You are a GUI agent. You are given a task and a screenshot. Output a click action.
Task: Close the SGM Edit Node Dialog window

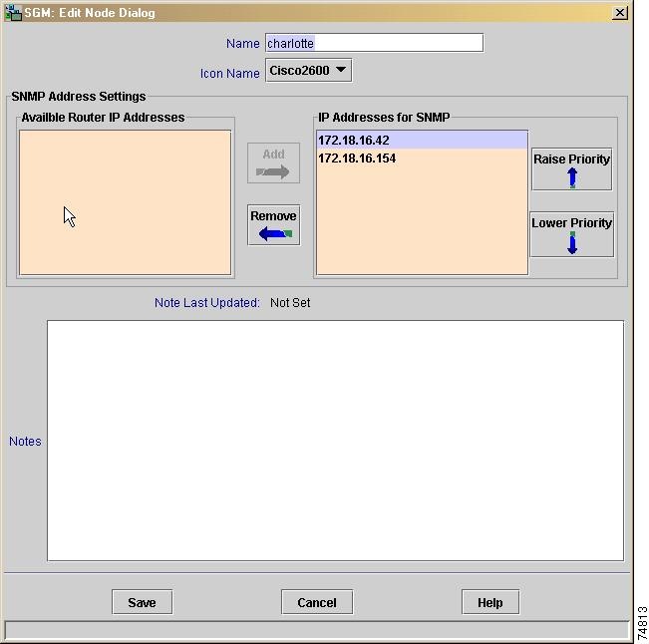[x=620, y=13]
